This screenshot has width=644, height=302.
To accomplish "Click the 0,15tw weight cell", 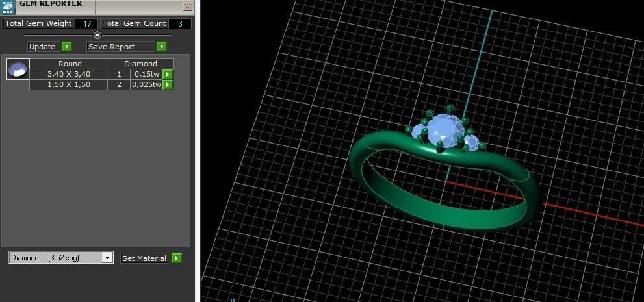I will pyautogui.click(x=146, y=74).
